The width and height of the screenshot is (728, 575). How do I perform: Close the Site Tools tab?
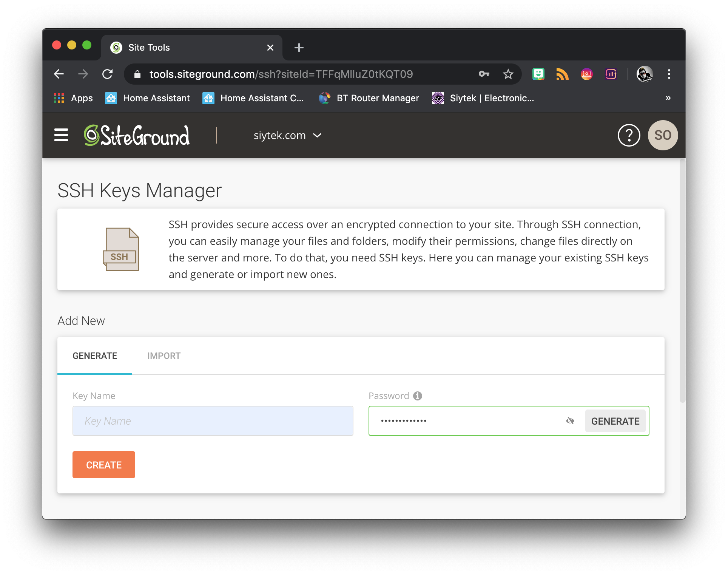pos(270,48)
